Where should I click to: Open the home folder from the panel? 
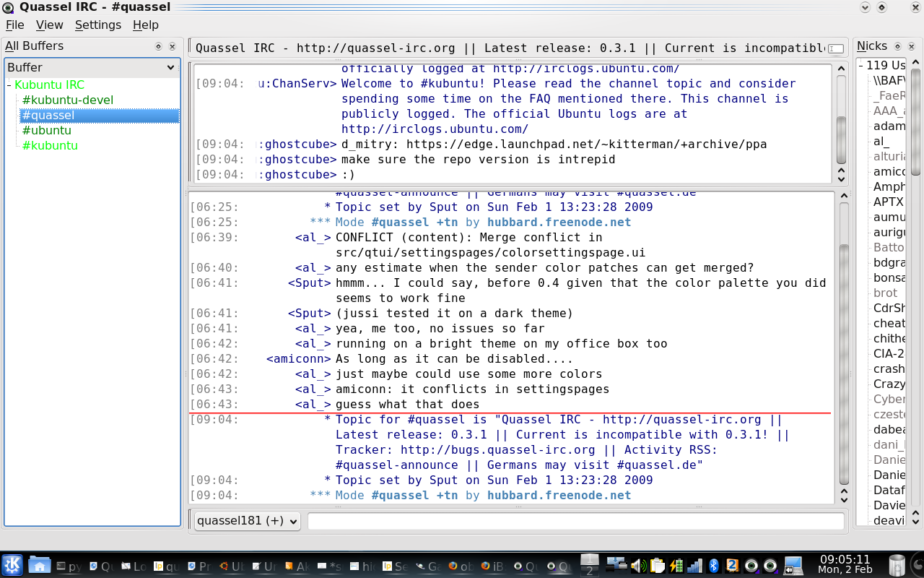(x=39, y=566)
